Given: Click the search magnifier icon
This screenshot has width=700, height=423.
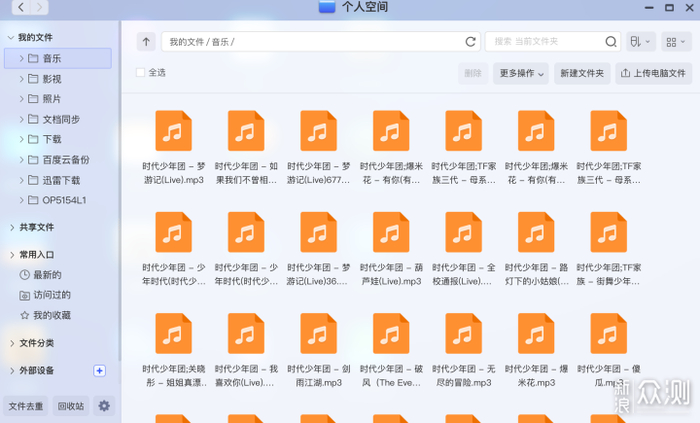Looking at the screenshot, I should click(x=611, y=42).
